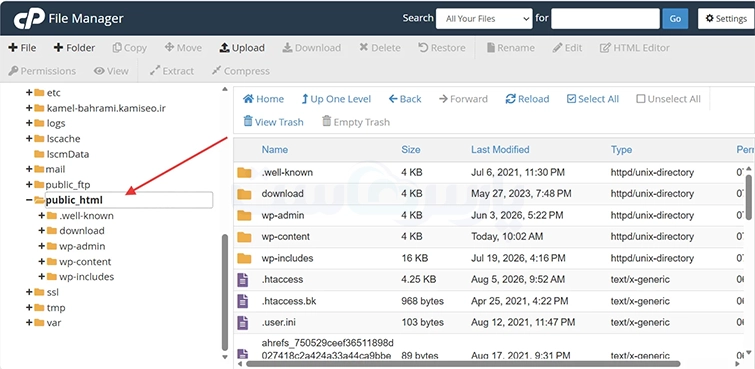Click the folder tree vertical scrollbar
This screenshot has width=755, height=369.
pyautogui.click(x=224, y=292)
